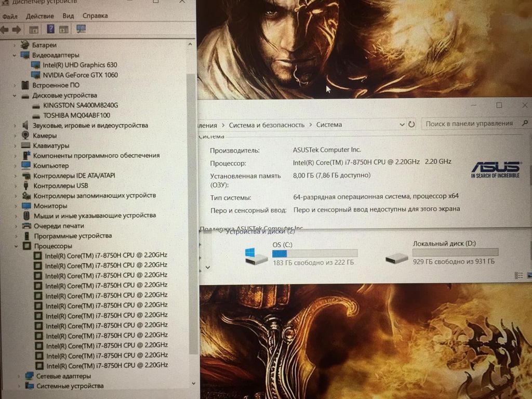Click the refresh icon beside the address bar
The height and width of the screenshot is (399, 532).
point(411,124)
